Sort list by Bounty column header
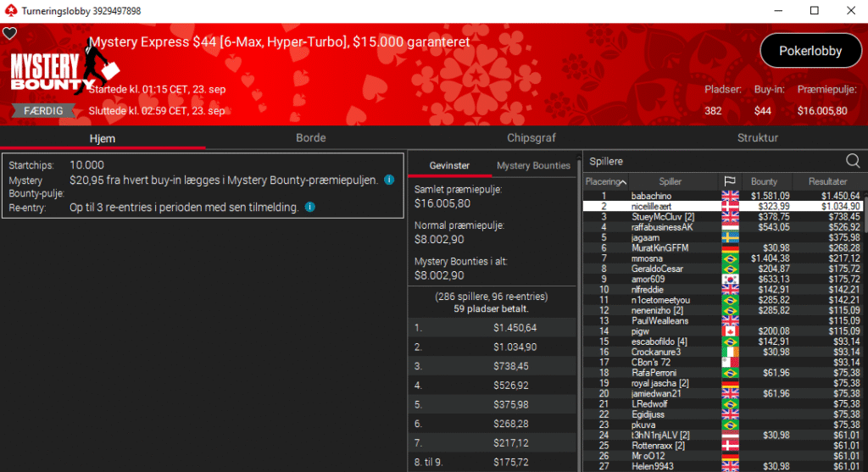 tap(764, 181)
